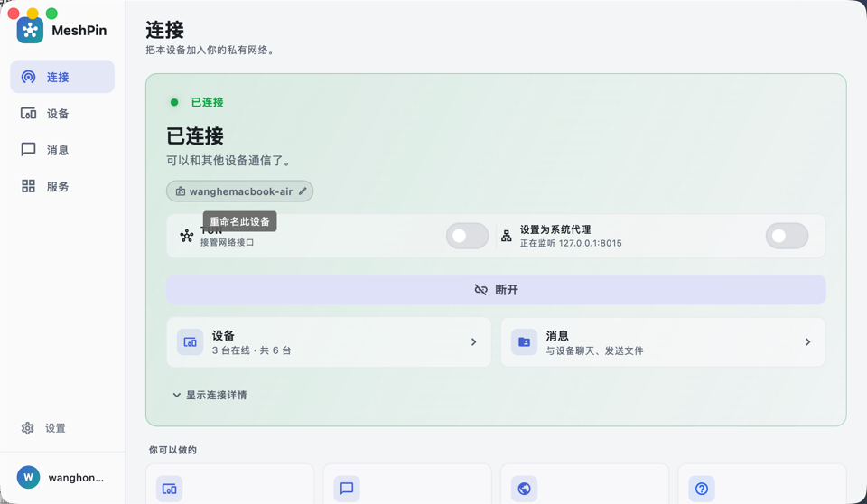
Task: Click the 消息 chat bubble icon in sidebar
Action: [x=28, y=149]
